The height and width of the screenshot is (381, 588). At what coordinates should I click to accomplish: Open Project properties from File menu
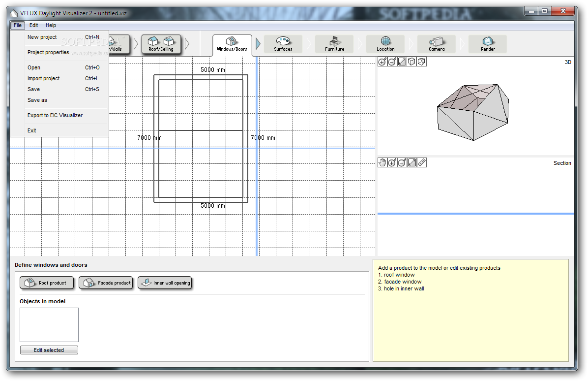[x=60, y=53]
